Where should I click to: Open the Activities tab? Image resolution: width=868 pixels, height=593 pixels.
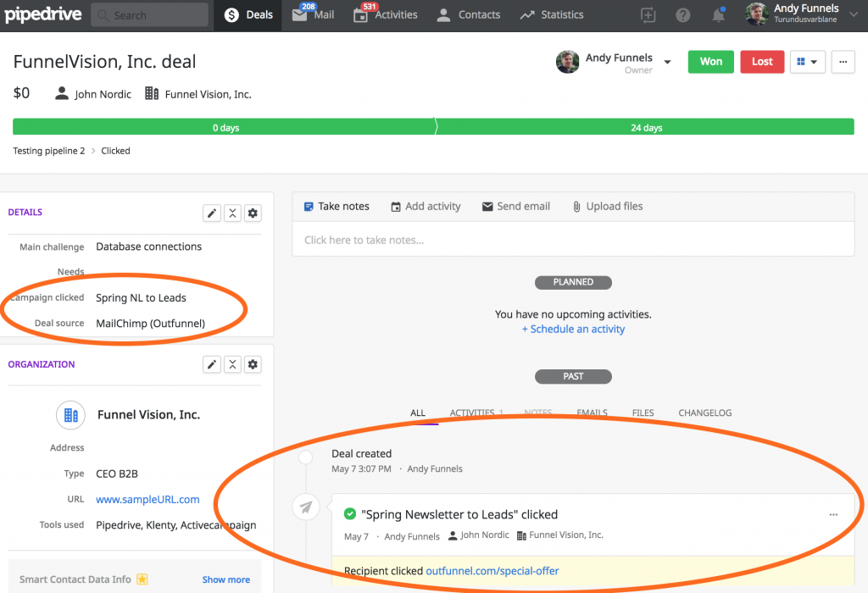click(386, 15)
